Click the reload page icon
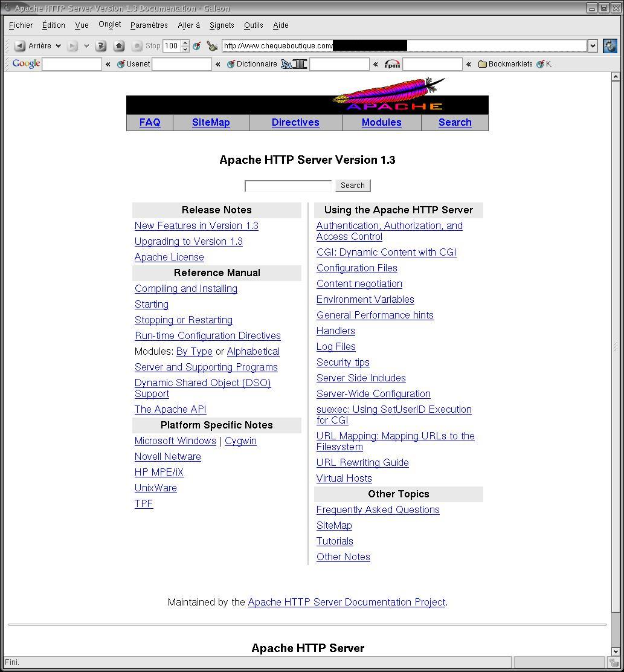The width and height of the screenshot is (624, 672). pyautogui.click(x=101, y=45)
